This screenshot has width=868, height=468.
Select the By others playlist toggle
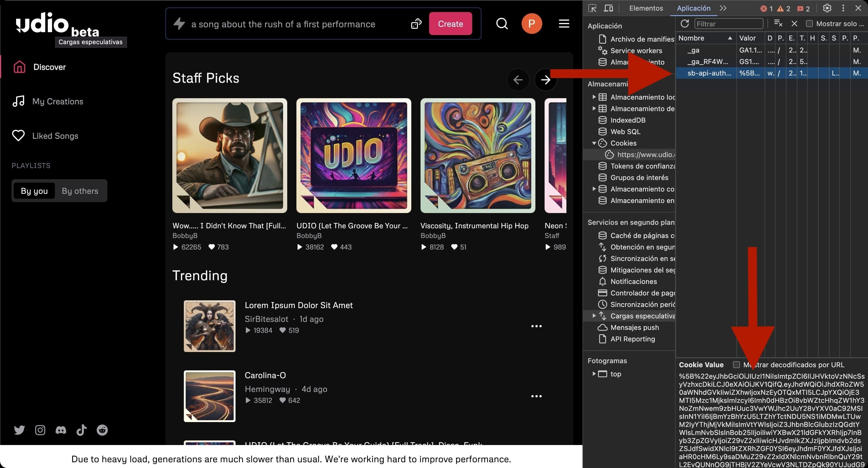pos(80,191)
